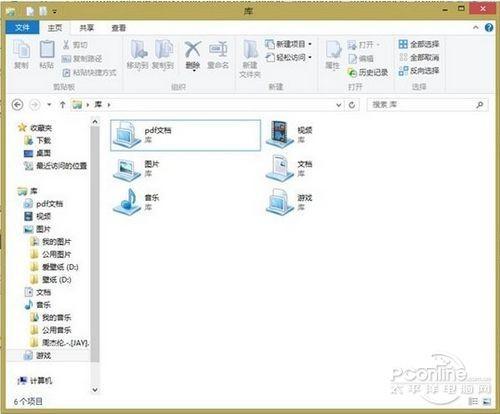Viewport: 500px width, 414px height.
Task: Click the Invert selection (反向选择) icon
Action: pyautogui.click(x=403, y=71)
